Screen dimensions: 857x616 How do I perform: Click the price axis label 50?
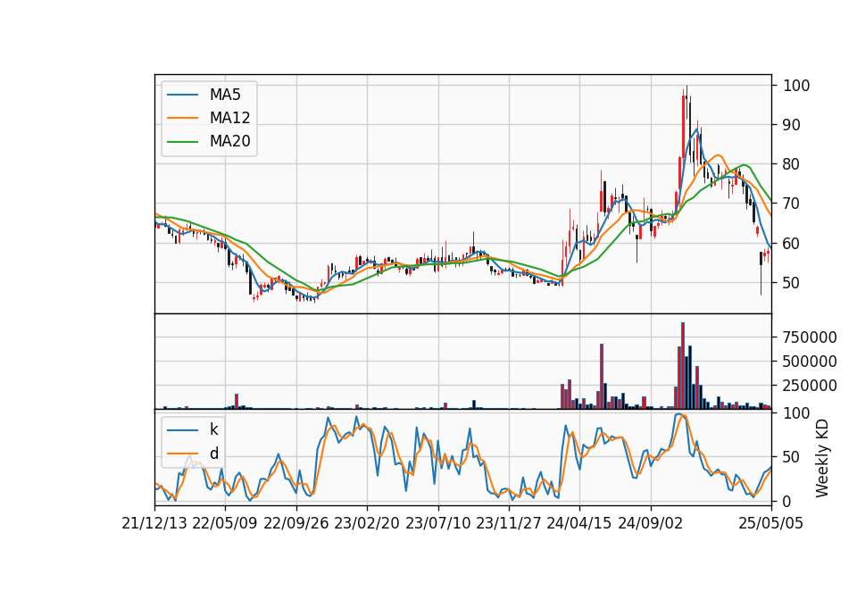(792, 283)
